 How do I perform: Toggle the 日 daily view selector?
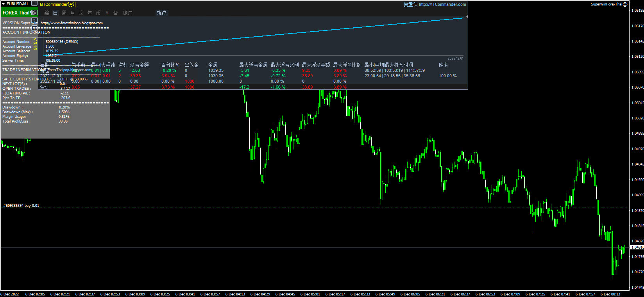[55, 13]
